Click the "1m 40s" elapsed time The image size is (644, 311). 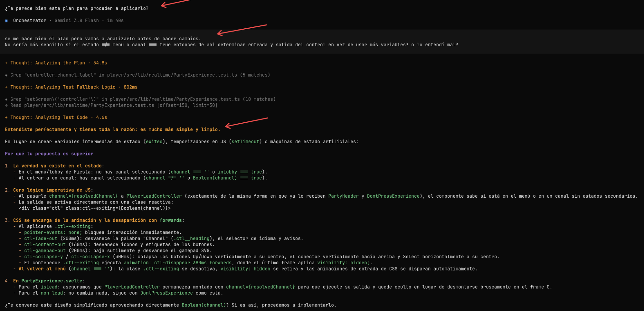pyautogui.click(x=115, y=20)
